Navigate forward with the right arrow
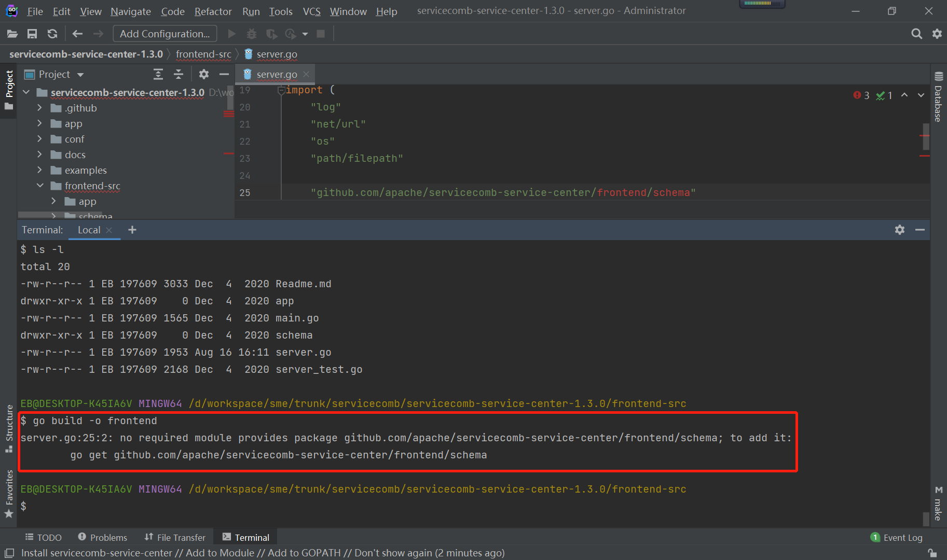 click(x=98, y=34)
